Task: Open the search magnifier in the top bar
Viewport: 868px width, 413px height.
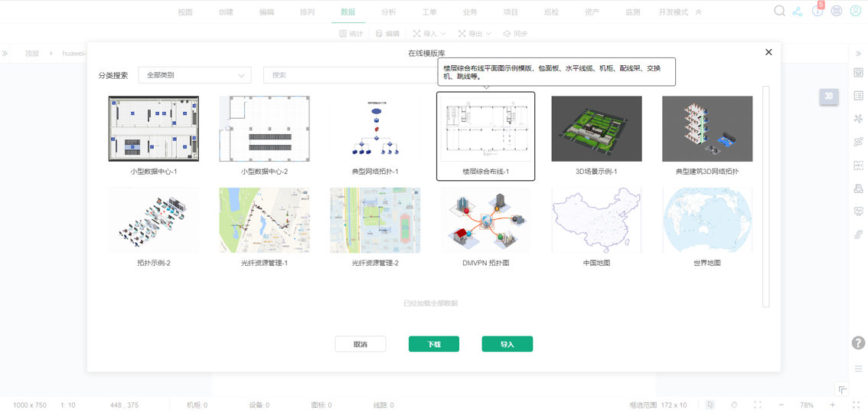Action: click(779, 11)
